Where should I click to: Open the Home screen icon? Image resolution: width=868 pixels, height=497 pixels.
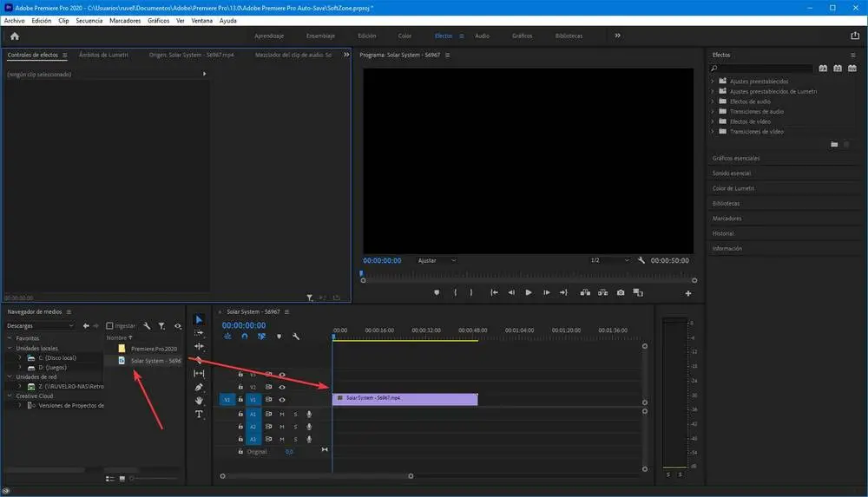coord(14,36)
